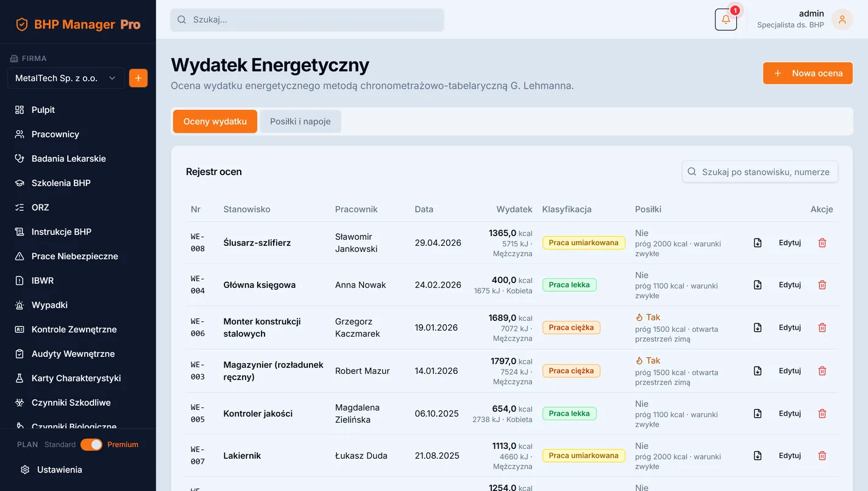Viewport: 868px width, 491px height.
Task: Click the Prace Niebezpieczne warning triangle icon
Action: (20, 256)
